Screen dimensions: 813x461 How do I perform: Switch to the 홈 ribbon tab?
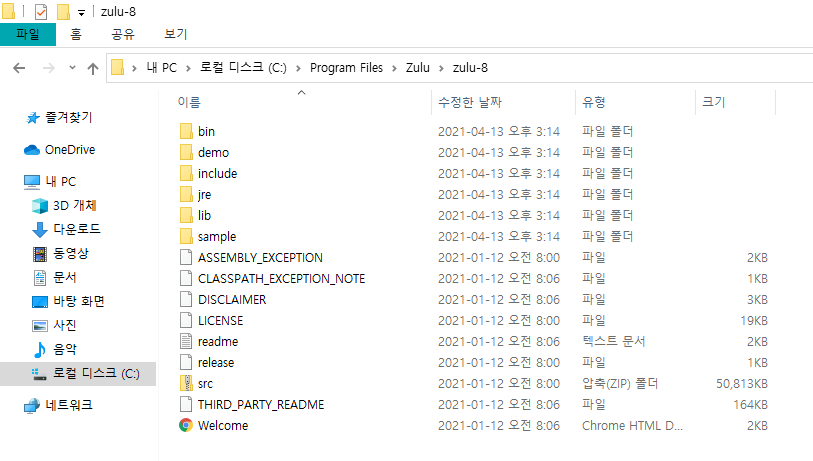point(76,35)
